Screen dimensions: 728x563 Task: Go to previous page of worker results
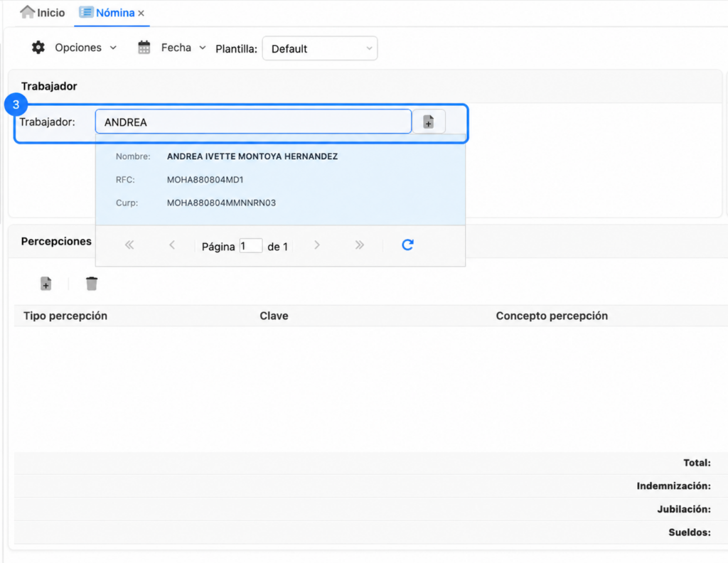tap(172, 245)
